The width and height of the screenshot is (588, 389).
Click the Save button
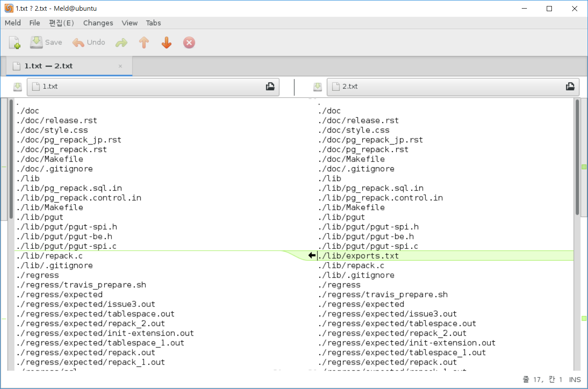pos(46,42)
